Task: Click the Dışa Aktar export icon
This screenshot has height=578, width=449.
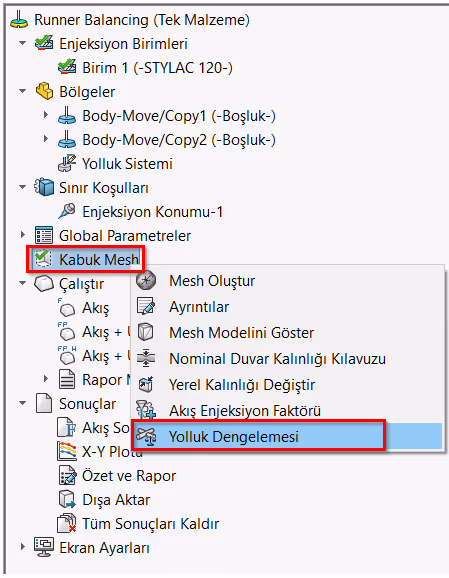Action: coord(67,499)
